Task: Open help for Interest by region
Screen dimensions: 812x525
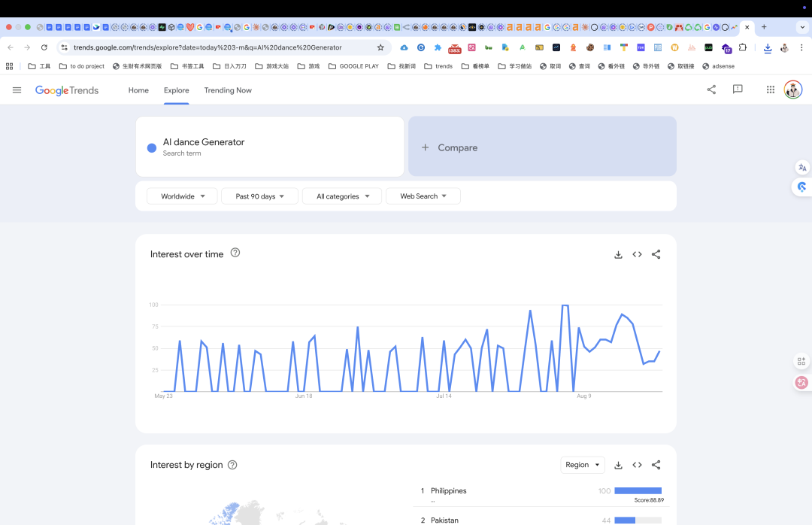Action: pyautogui.click(x=232, y=465)
